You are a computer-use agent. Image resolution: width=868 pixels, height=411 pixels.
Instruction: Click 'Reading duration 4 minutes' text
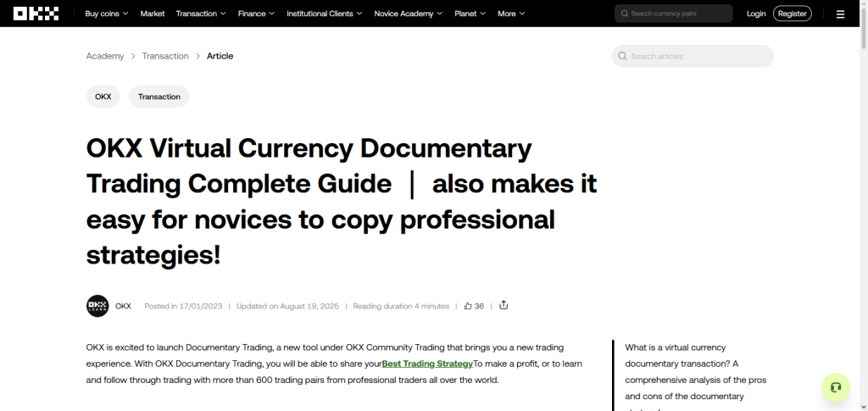coord(401,306)
